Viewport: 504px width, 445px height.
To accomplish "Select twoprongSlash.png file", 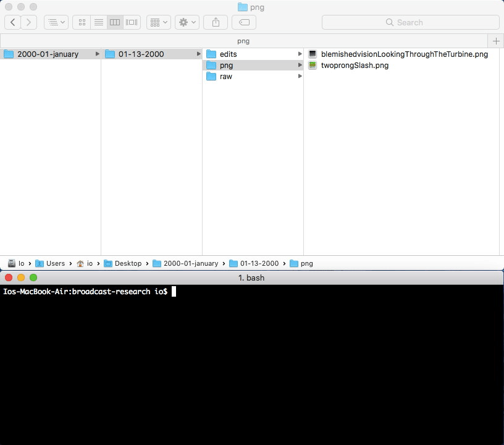I will pos(401,66).
